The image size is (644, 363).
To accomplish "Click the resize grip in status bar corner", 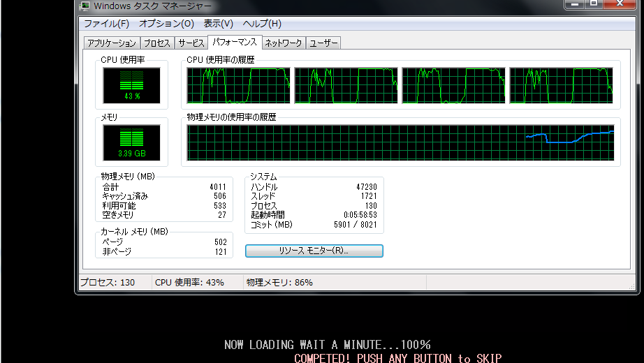I will [632, 286].
